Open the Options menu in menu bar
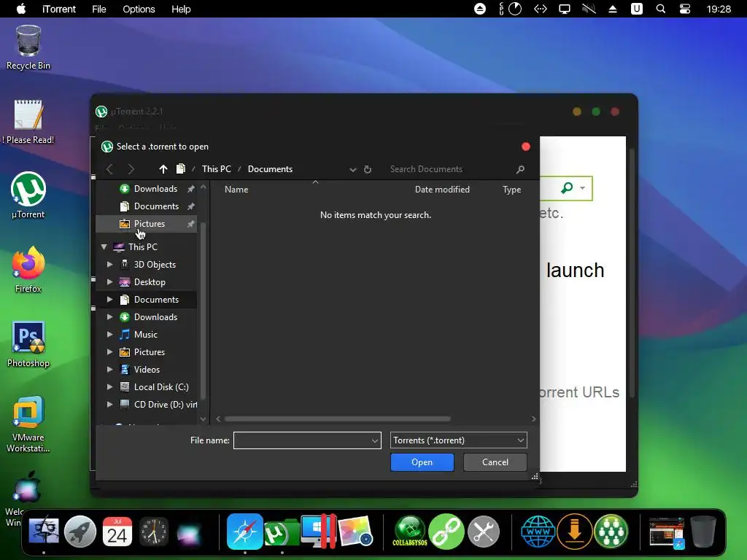 [x=139, y=9]
